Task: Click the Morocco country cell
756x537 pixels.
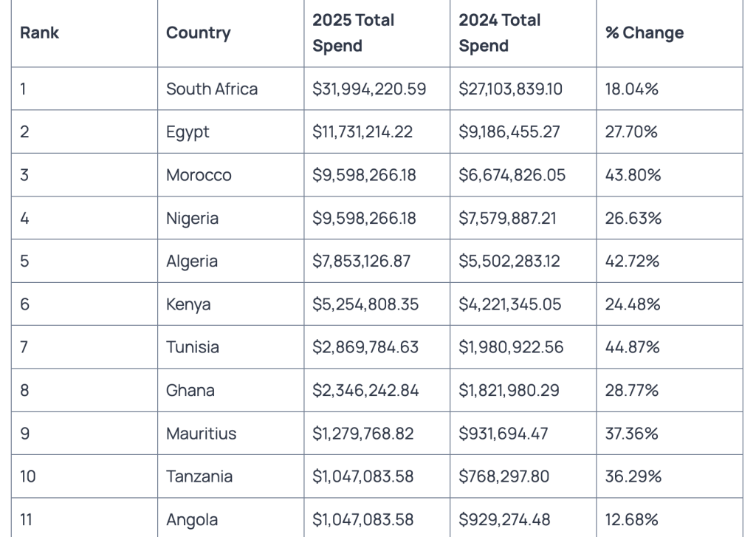Action: click(x=199, y=175)
